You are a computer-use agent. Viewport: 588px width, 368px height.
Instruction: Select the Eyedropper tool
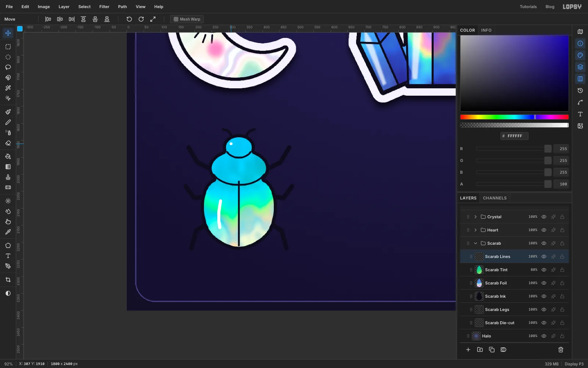8,232
